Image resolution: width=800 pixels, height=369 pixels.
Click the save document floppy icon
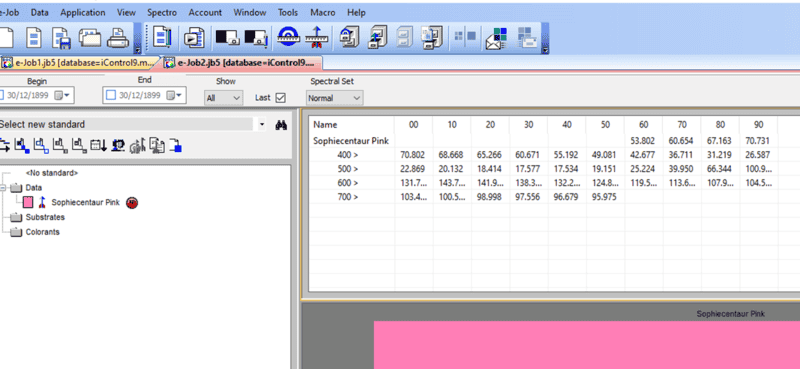(62, 37)
